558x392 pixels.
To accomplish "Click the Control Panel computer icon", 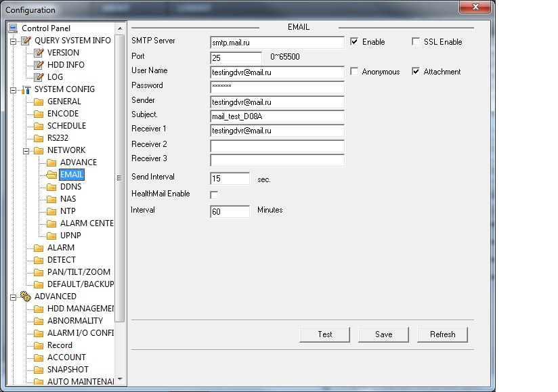I will (13, 28).
